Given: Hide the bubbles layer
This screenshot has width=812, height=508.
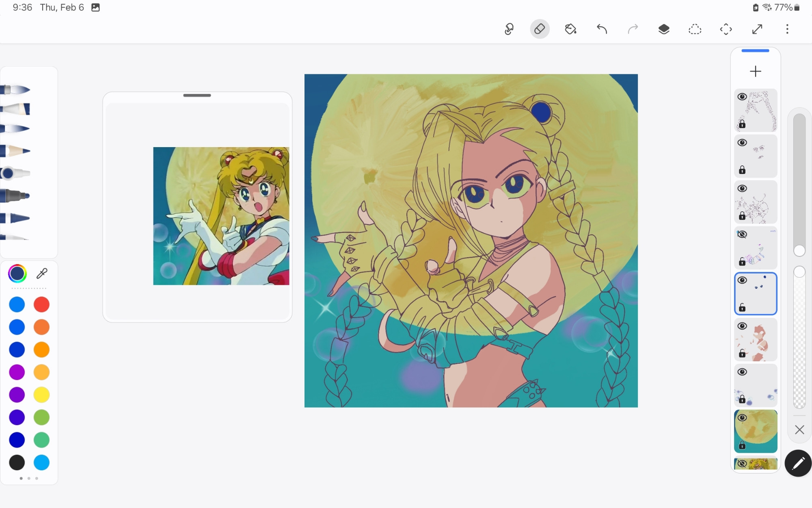Looking at the screenshot, I should (x=742, y=372).
